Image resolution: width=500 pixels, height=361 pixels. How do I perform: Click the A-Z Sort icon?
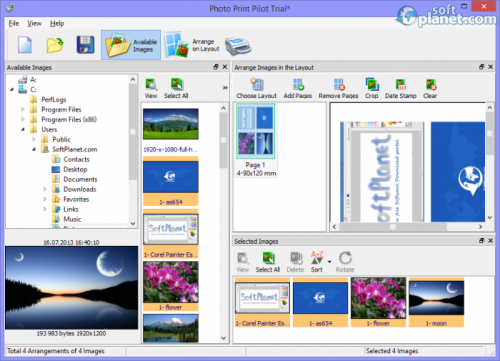click(x=317, y=262)
